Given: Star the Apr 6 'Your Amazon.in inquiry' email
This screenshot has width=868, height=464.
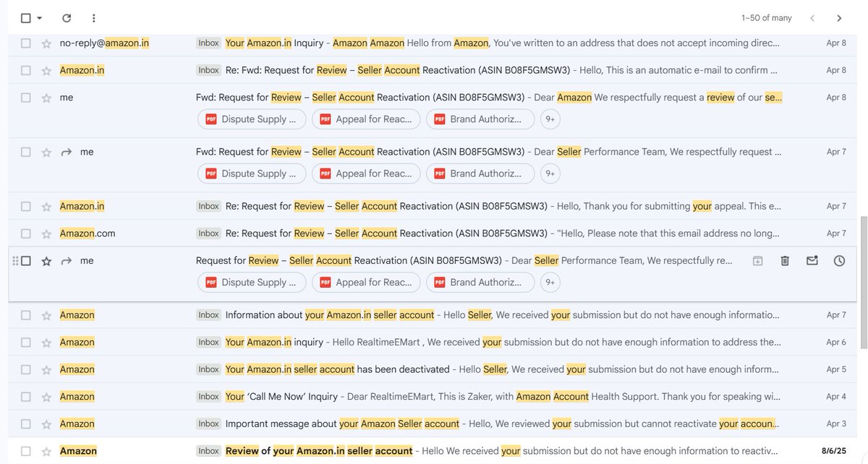Looking at the screenshot, I should point(46,343).
